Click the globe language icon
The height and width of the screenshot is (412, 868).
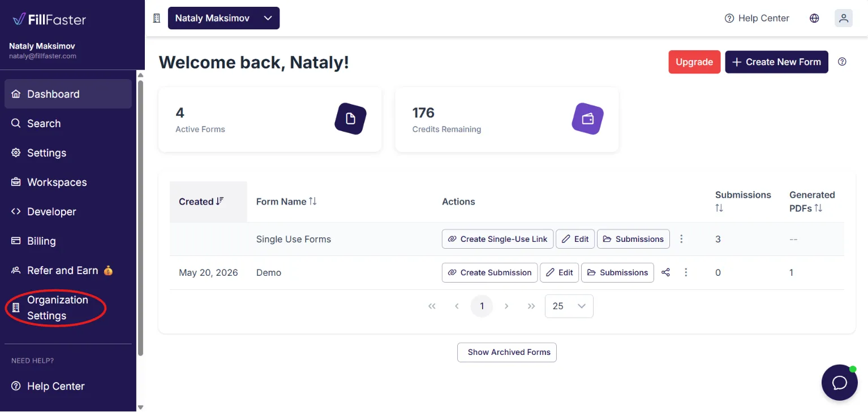(814, 18)
